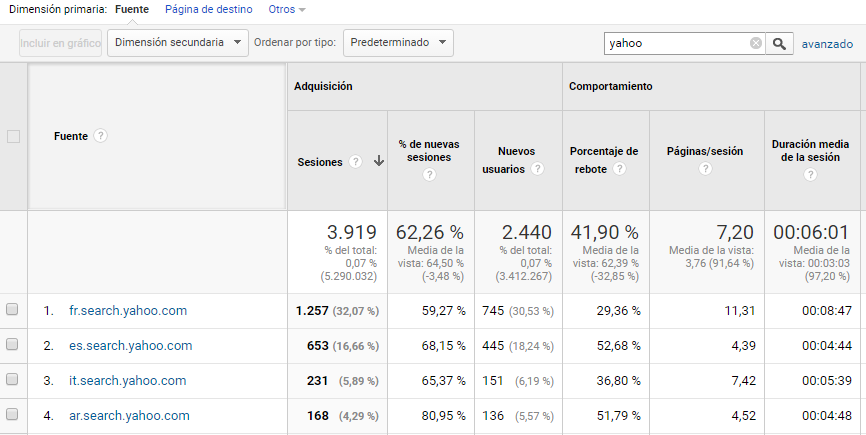Click help icon next to Nuevos usuarios
The image size is (866, 435).
pyautogui.click(x=538, y=168)
